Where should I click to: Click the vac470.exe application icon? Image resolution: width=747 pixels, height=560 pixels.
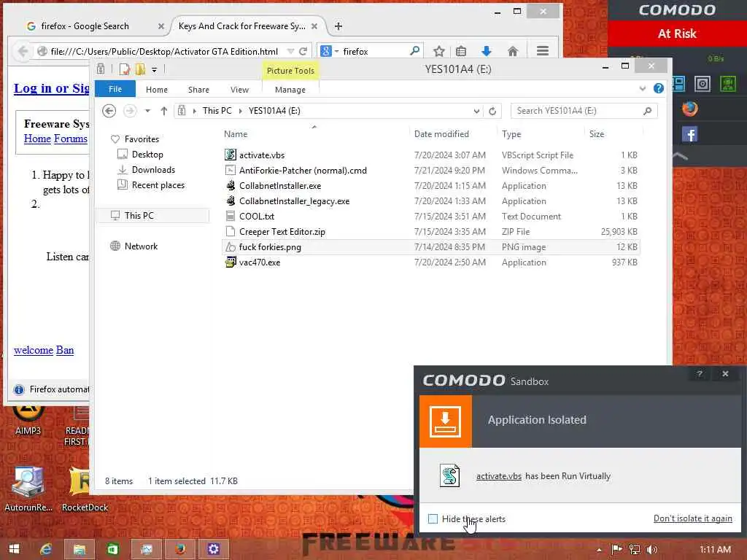point(230,262)
